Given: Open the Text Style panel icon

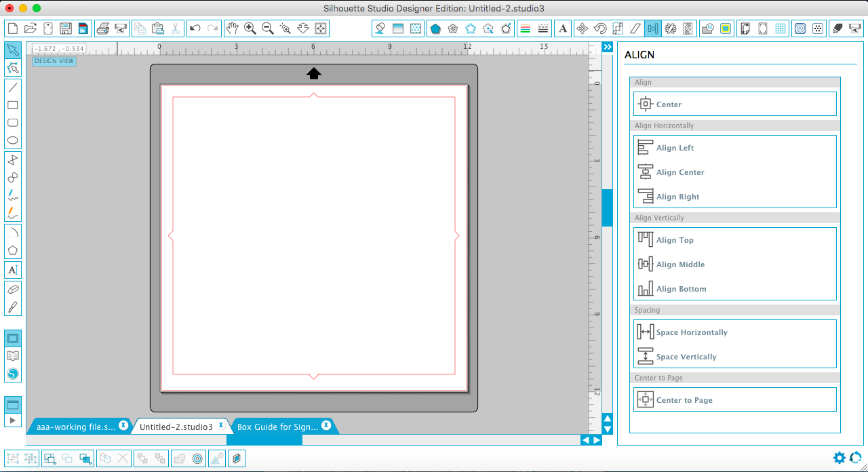Looking at the screenshot, I should pos(563,28).
